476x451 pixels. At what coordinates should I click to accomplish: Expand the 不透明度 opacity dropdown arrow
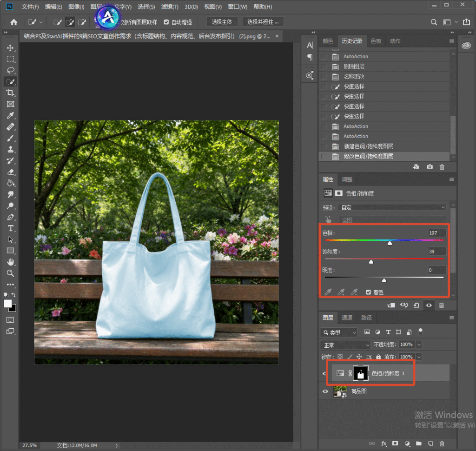(x=419, y=345)
